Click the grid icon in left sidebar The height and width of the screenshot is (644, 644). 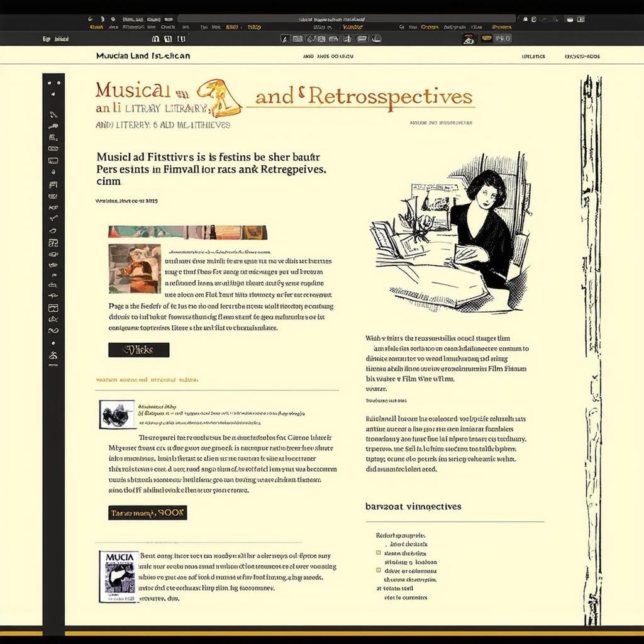53,308
